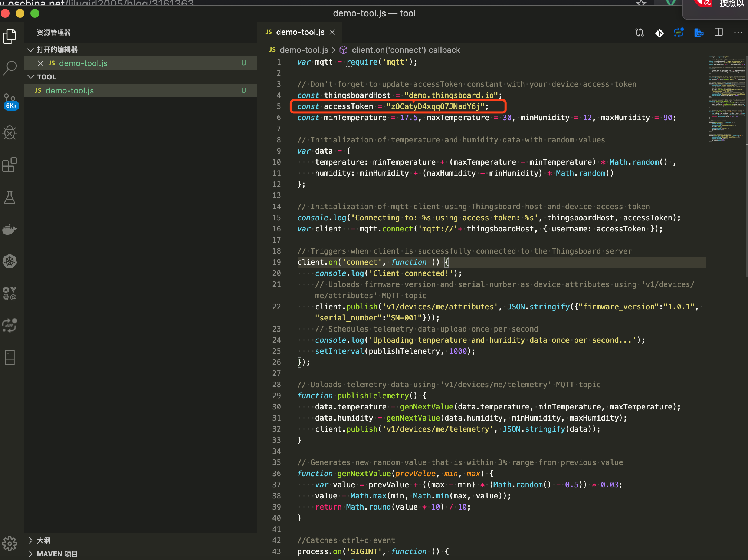Open the Explorer view in activity bar
The image size is (748, 560).
pyautogui.click(x=10, y=36)
